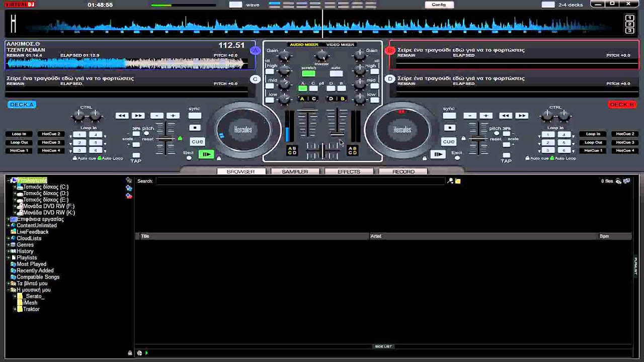Click the gray add favorite folder icon in browser

[129, 180]
